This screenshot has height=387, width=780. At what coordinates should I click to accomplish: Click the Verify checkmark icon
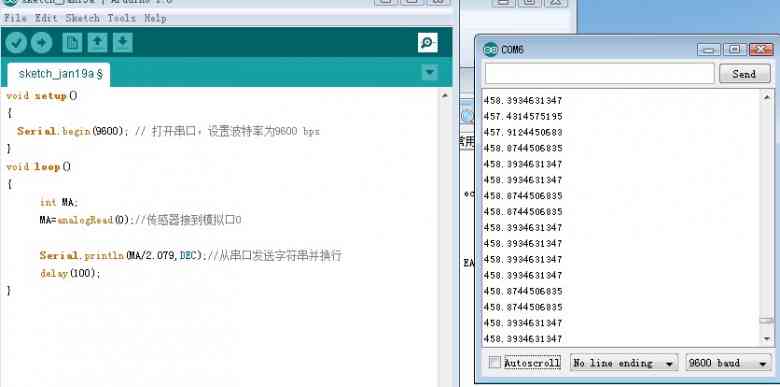[16, 43]
